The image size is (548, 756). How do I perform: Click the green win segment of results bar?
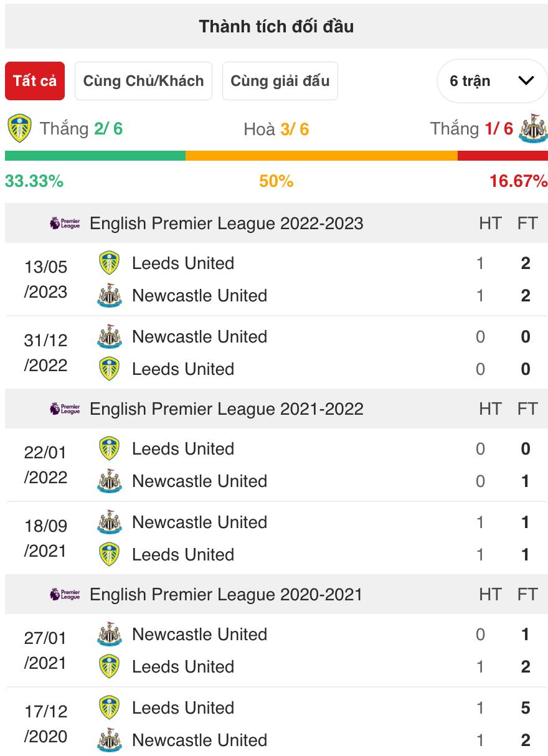click(95, 156)
